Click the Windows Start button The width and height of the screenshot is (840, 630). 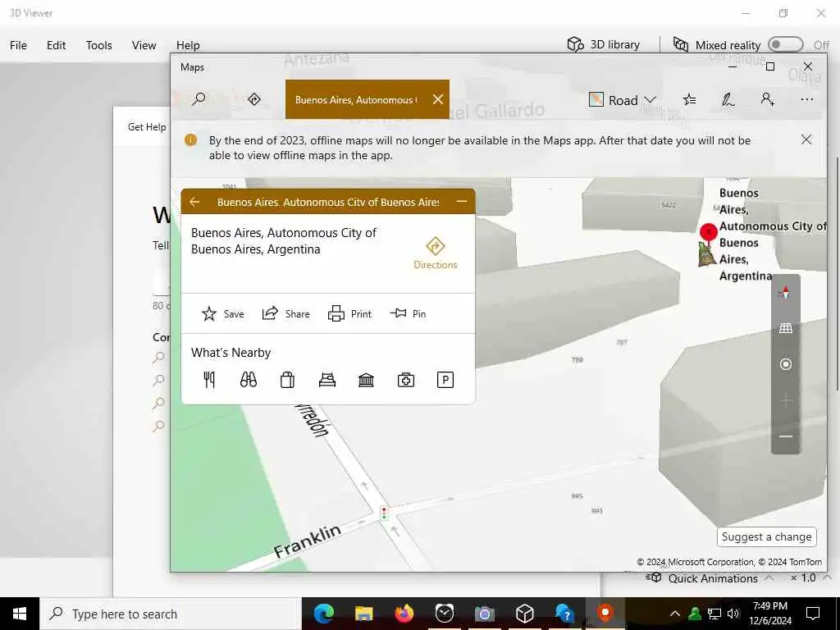pos(20,614)
